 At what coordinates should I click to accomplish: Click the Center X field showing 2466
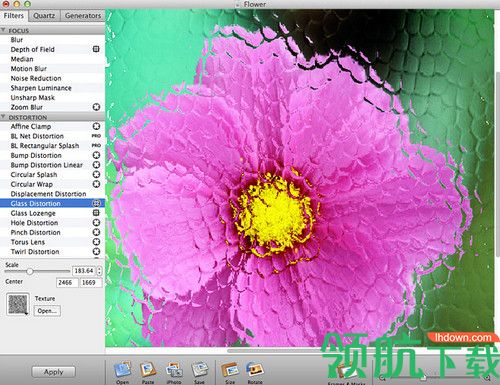[67, 283]
